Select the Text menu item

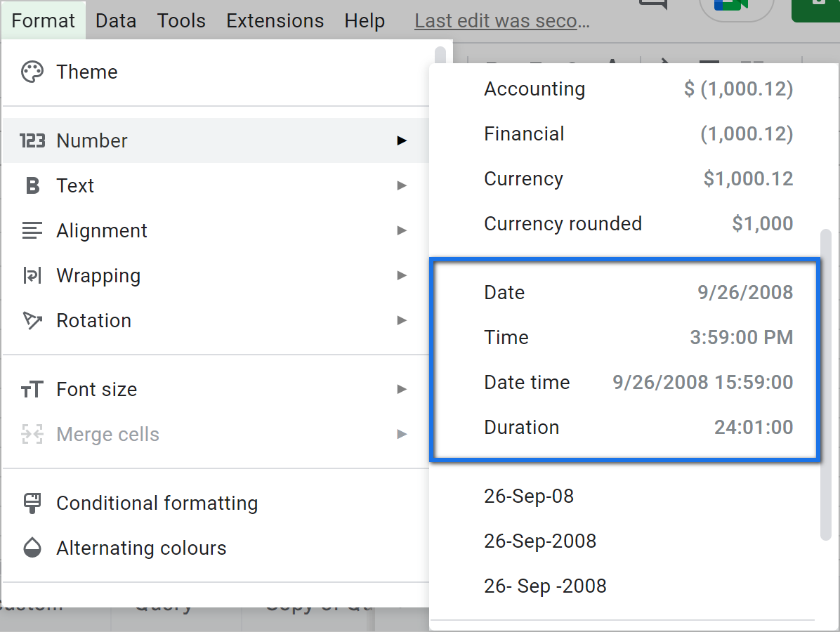pos(216,185)
